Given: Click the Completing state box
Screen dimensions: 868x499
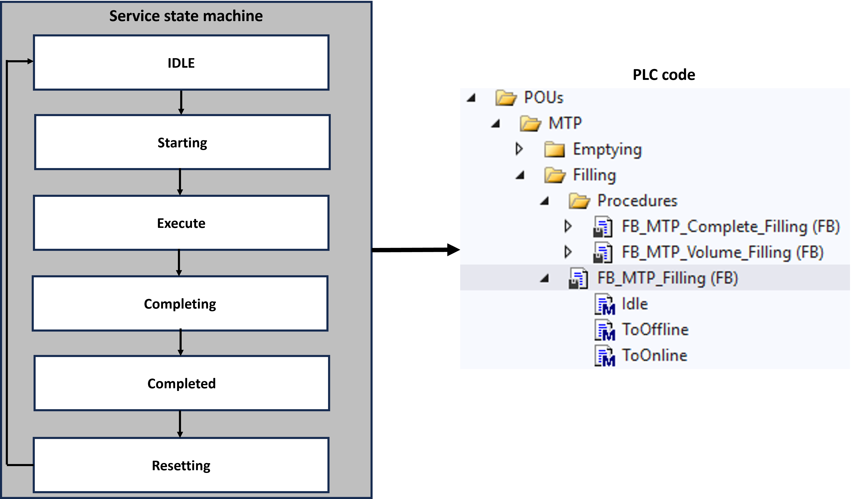Looking at the screenshot, I should pos(180,304).
